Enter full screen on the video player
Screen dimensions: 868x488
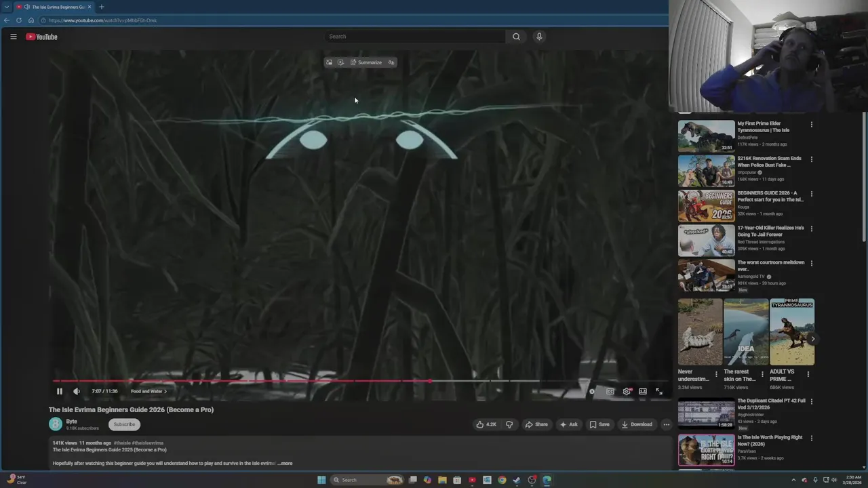tap(659, 391)
